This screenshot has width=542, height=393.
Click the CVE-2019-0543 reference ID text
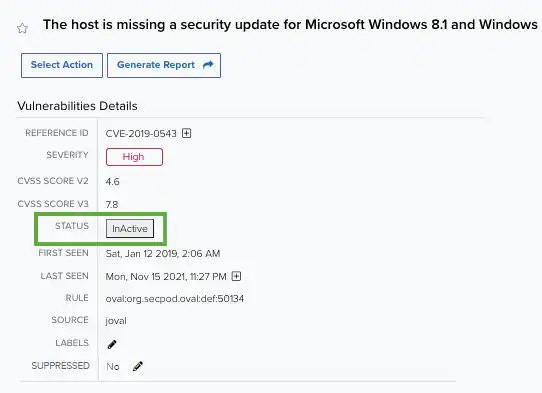coord(141,133)
